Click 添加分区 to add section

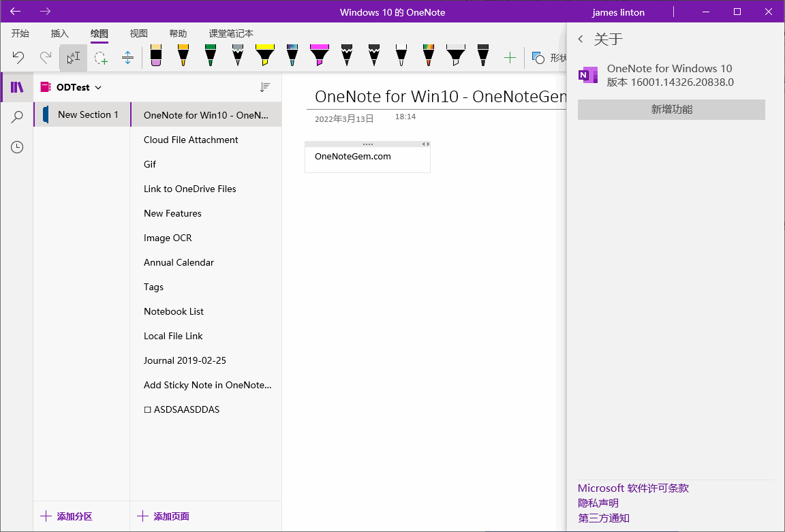[x=66, y=516]
